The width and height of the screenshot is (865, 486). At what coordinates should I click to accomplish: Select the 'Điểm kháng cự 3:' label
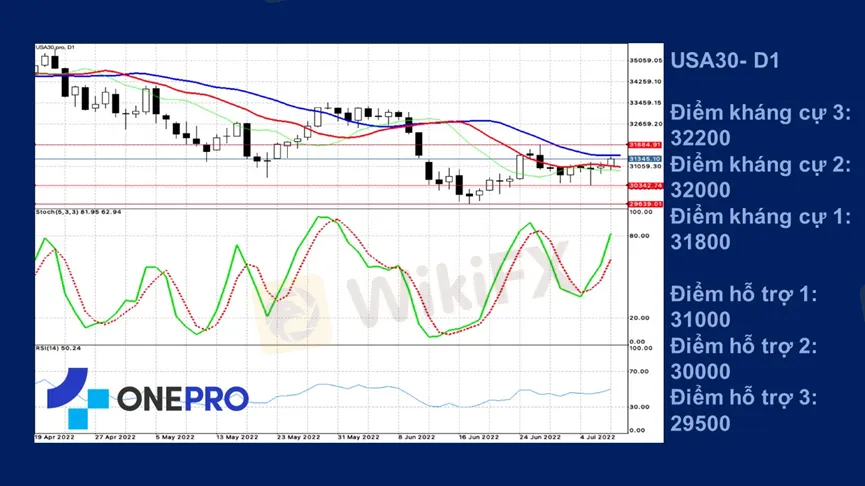(760, 113)
